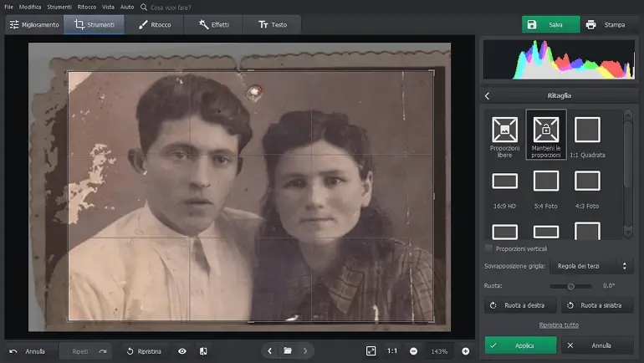Image resolution: width=644 pixels, height=363 pixels.
Task: Switch to the Strumenti tab
Action: [x=94, y=24]
